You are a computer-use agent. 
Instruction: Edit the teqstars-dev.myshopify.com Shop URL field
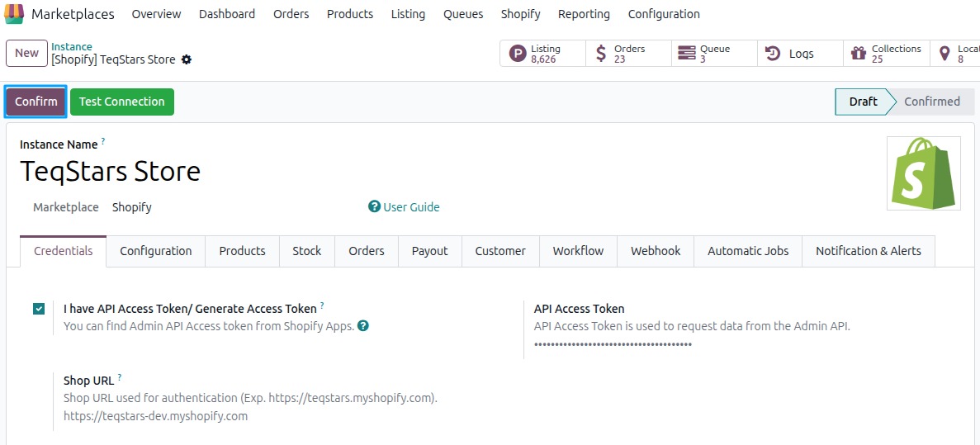tap(155, 415)
